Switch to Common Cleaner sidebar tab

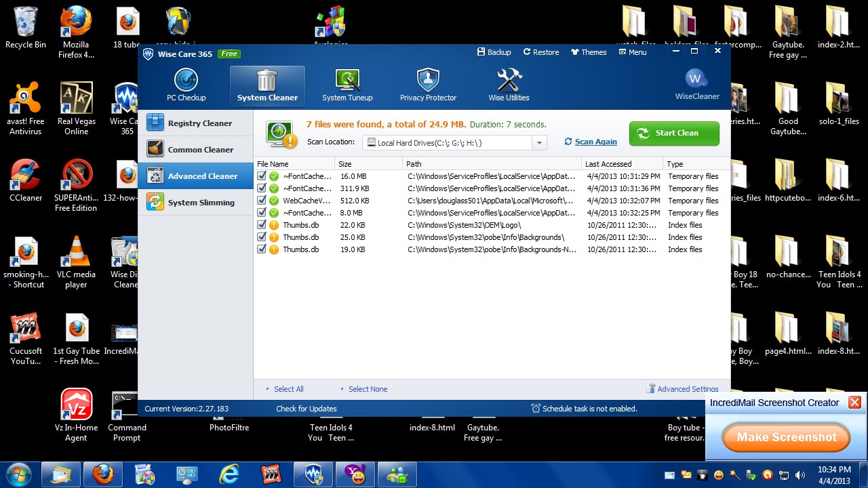(x=195, y=150)
